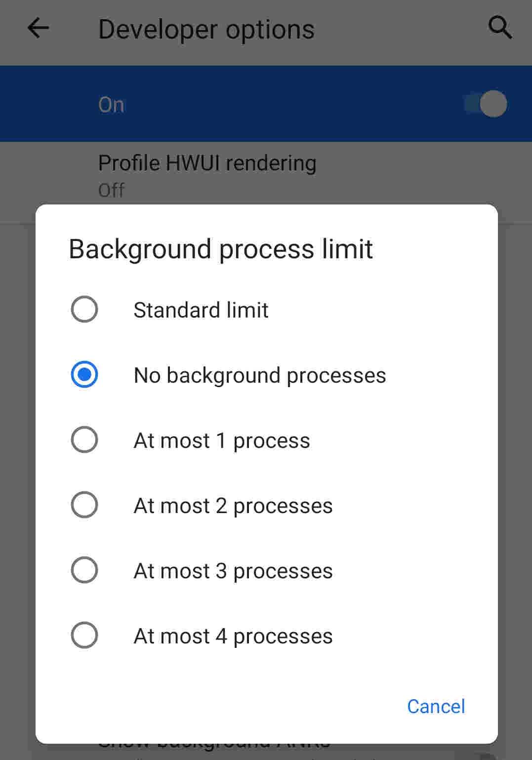Dismiss the dialog with Cancel
The width and height of the screenshot is (532, 760).
point(436,706)
